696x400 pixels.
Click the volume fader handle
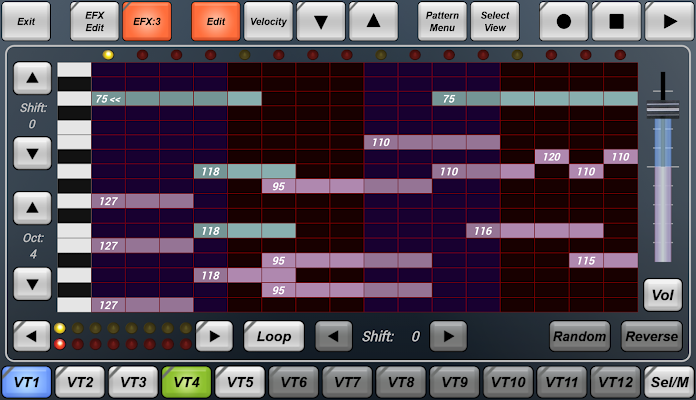(x=663, y=109)
